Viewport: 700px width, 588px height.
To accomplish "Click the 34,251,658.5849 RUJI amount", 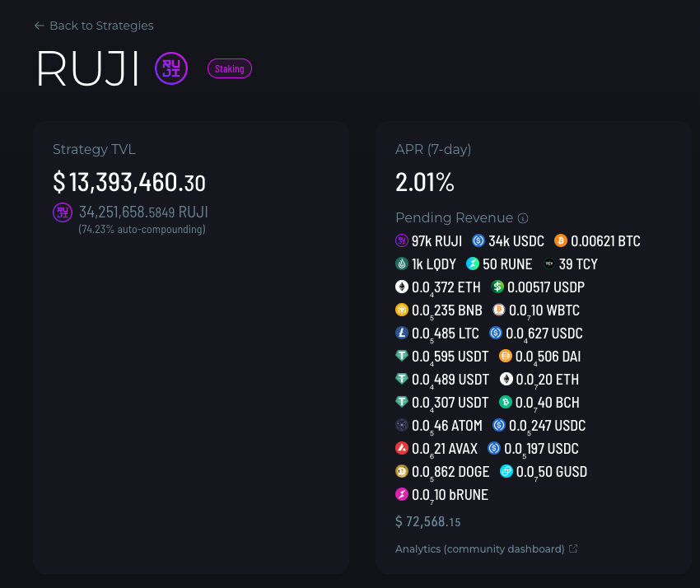I will point(143,212).
